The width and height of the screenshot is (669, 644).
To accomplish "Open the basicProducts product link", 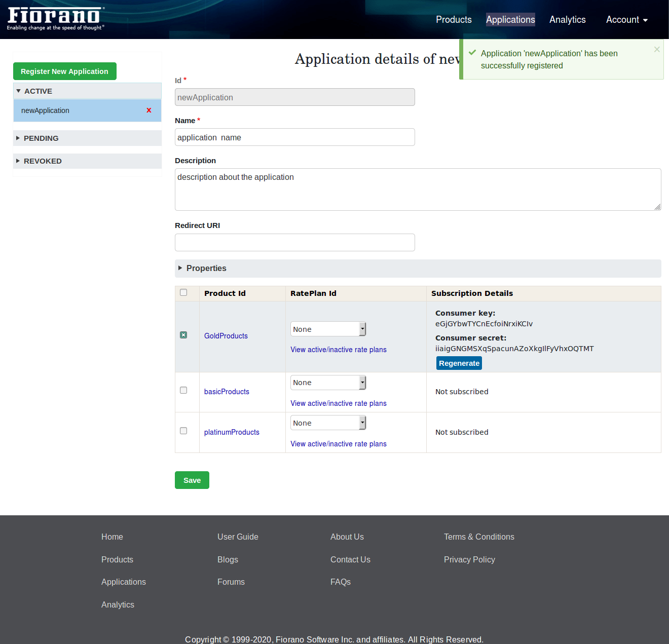I will point(227,392).
